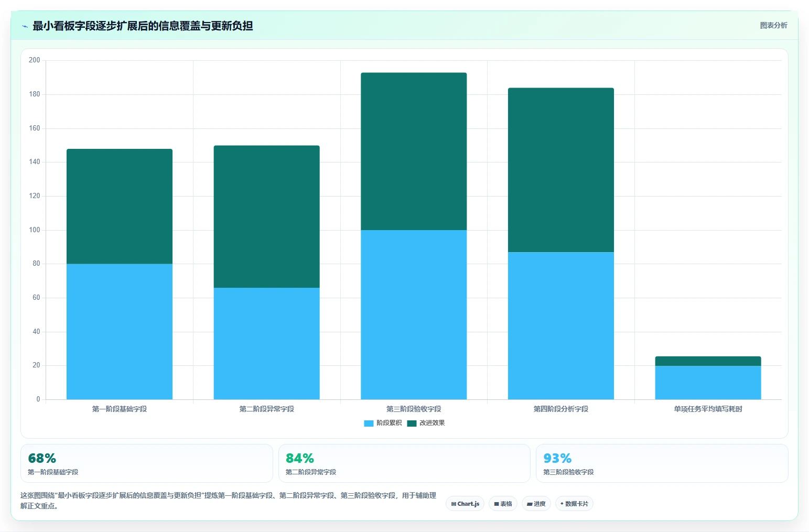Open the 数据卡片 tag chip

(x=574, y=504)
